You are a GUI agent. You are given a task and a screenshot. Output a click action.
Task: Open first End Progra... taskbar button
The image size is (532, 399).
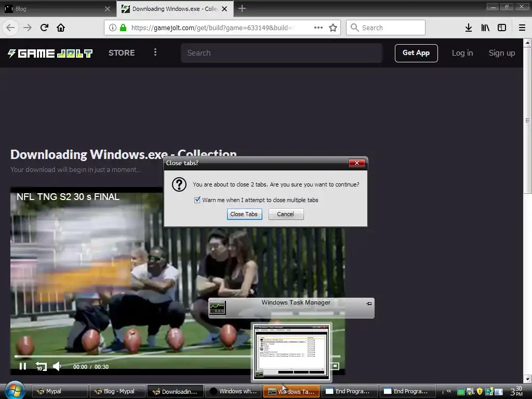pyautogui.click(x=349, y=391)
